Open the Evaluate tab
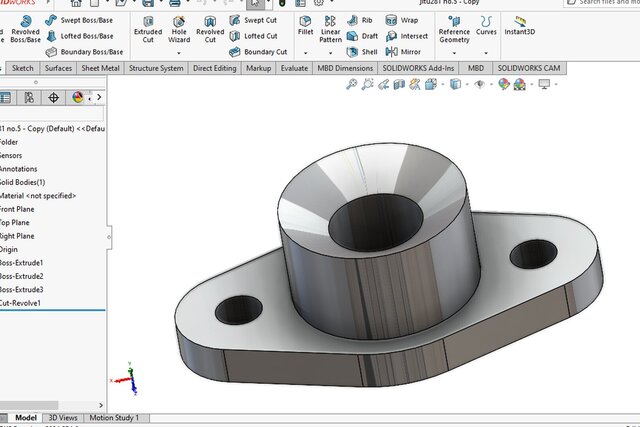640x427 pixels. tap(294, 68)
